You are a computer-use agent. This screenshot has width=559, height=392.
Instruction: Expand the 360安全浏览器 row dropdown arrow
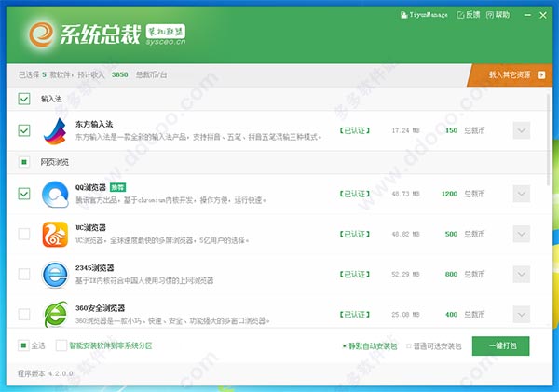522,315
